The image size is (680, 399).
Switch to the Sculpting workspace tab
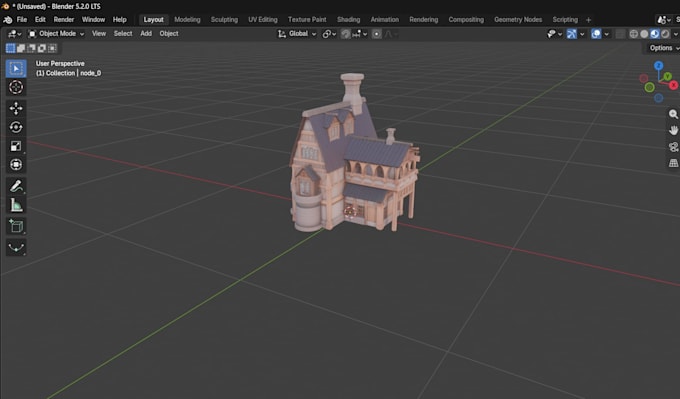click(x=224, y=20)
